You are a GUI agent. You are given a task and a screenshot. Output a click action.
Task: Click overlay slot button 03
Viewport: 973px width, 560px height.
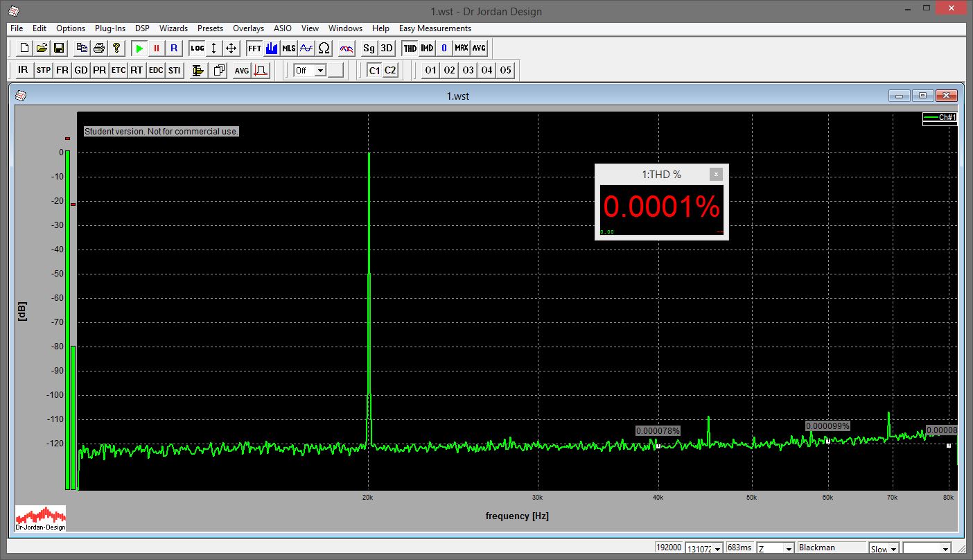coord(468,70)
